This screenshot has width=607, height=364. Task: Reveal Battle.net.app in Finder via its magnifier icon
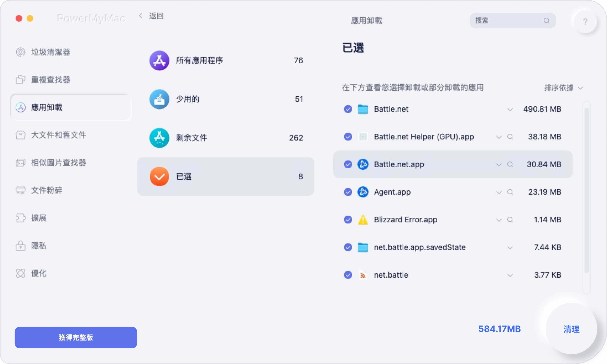pyautogui.click(x=510, y=164)
